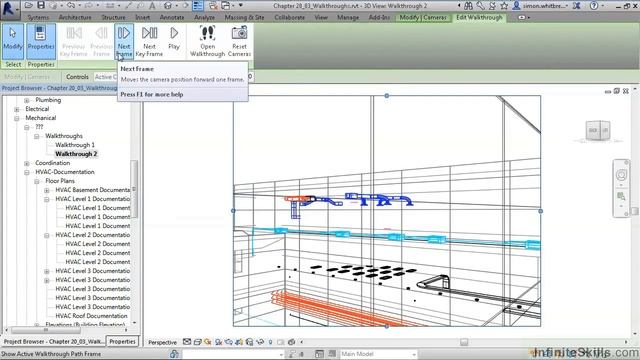The width and height of the screenshot is (640, 360).
Task: Click the Open folder icon
Action: tap(29, 5)
